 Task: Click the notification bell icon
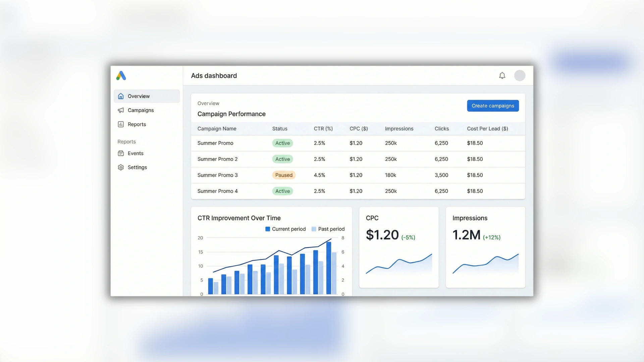pos(502,75)
